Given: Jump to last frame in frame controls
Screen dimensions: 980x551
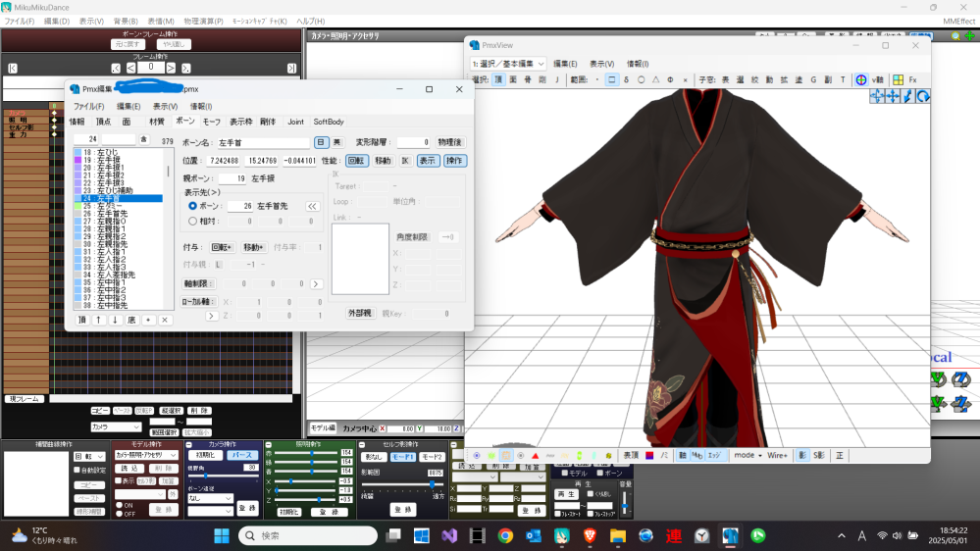Looking at the screenshot, I should 291,68.
